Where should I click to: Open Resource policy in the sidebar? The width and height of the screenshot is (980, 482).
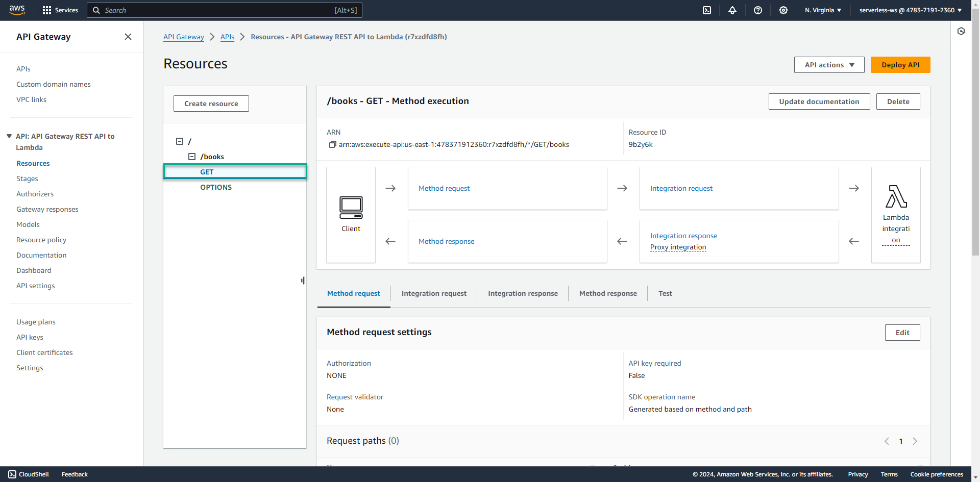41,240
